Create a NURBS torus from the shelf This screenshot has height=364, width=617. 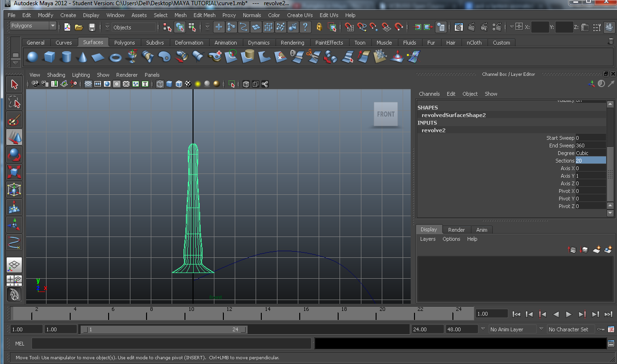point(115,57)
